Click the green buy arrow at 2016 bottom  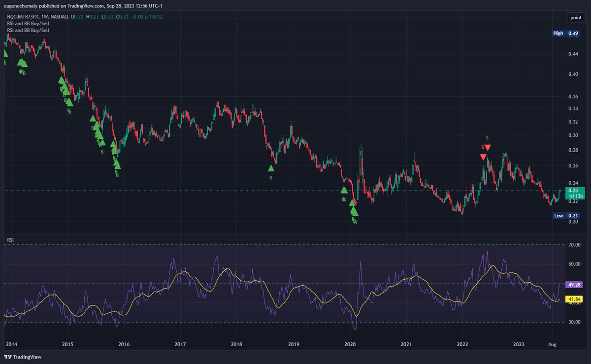click(116, 167)
